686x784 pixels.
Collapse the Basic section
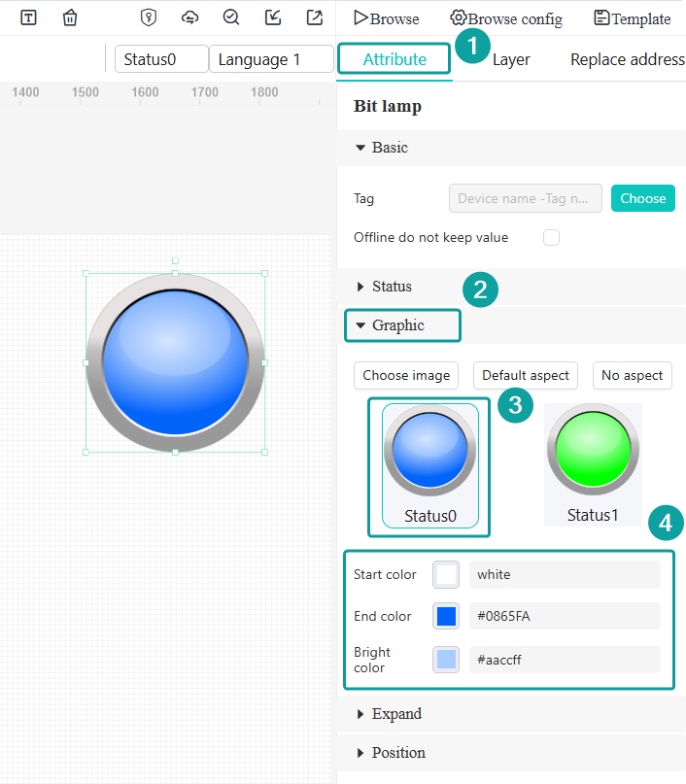(511, 148)
